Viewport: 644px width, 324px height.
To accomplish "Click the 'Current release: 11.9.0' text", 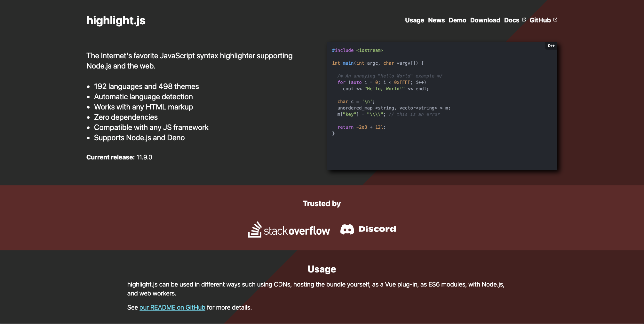I will pos(119,157).
